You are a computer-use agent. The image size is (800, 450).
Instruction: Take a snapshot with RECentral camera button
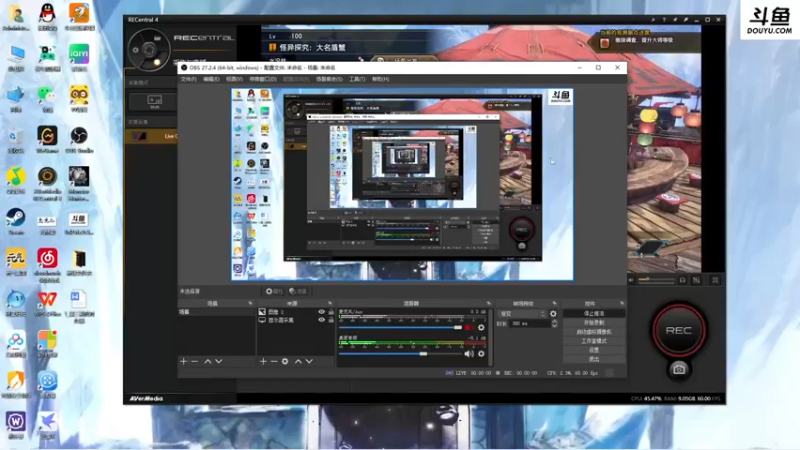679,369
